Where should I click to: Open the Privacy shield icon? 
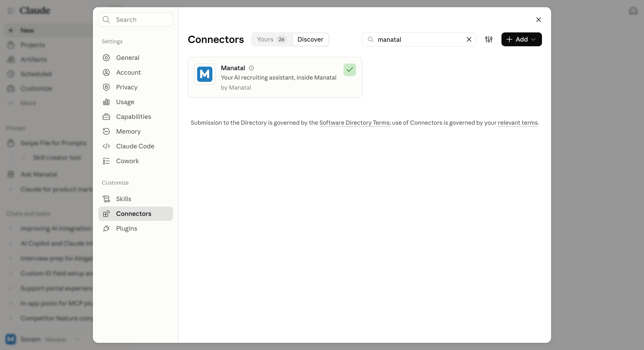[106, 87]
